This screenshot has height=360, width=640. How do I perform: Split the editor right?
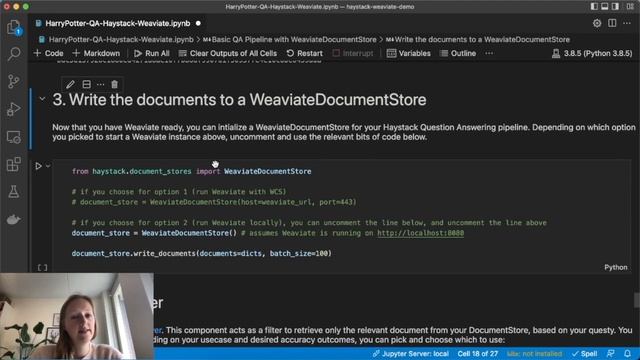point(612,23)
